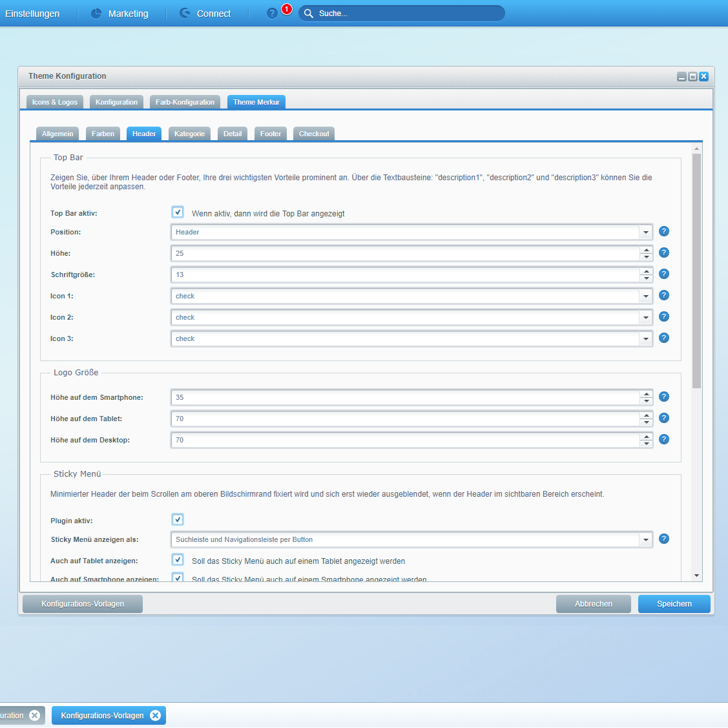The width and height of the screenshot is (728, 728).
Task: Switch to the Farb-Konfiguration tab
Action: (185, 102)
